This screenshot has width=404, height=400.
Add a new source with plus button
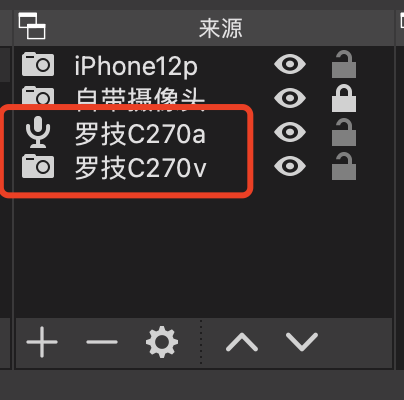coord(42,342)
